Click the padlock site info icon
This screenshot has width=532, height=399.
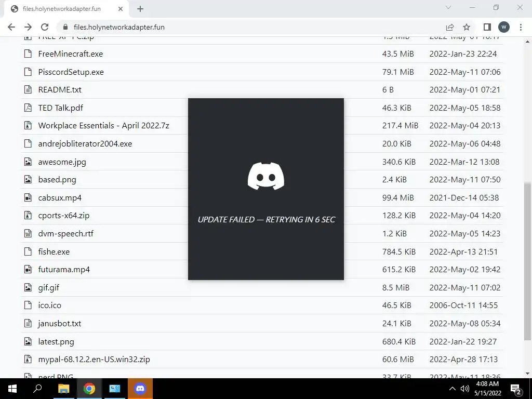tap(66, 27)
